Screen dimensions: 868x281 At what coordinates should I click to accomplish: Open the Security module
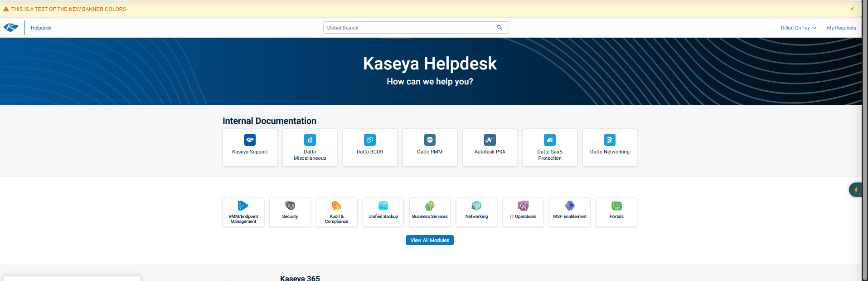tap(290, 212)
